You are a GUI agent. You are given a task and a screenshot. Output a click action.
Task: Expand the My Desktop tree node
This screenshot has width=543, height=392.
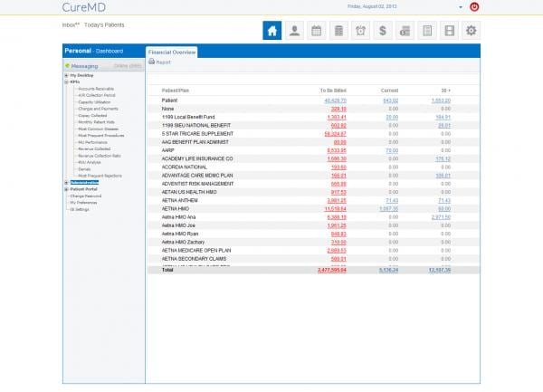click(66, 75)
